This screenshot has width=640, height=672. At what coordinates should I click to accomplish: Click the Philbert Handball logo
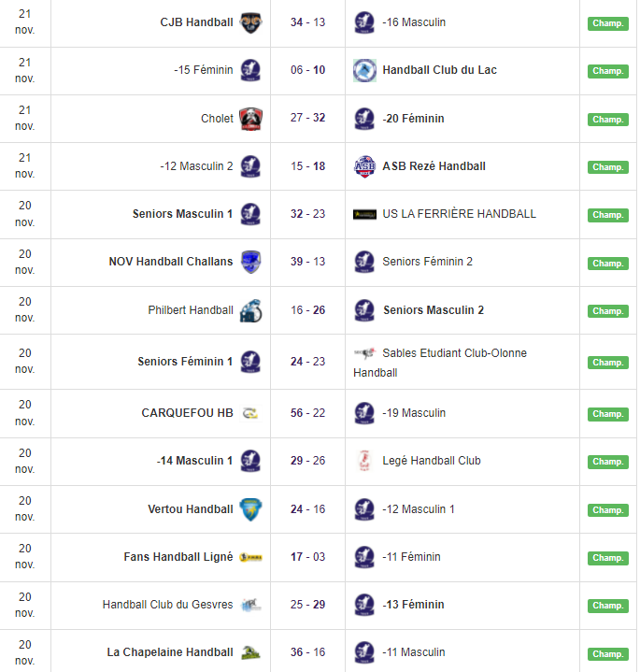coord(250,310)
